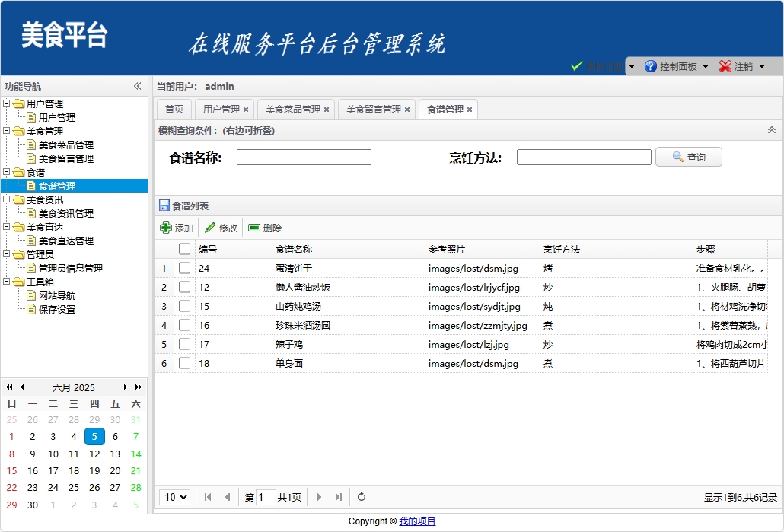
Task: Open 美食资讯管理 in navigation tree
Action: point(66,214)
